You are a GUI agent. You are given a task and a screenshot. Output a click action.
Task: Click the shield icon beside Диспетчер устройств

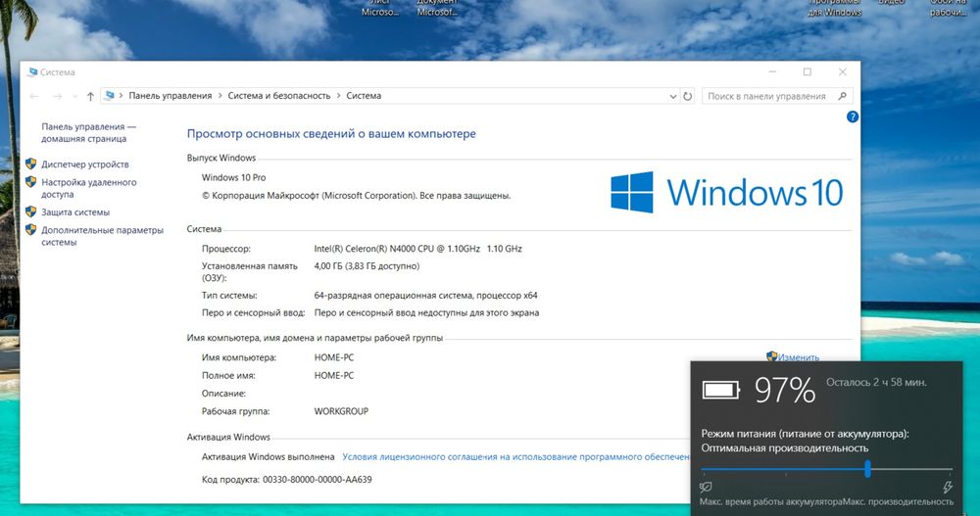pos(30,164)
